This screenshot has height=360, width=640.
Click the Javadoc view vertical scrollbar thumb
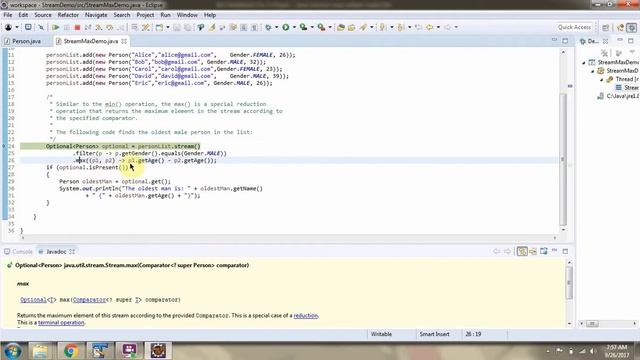pyautogui.click(x=570, y=282)
